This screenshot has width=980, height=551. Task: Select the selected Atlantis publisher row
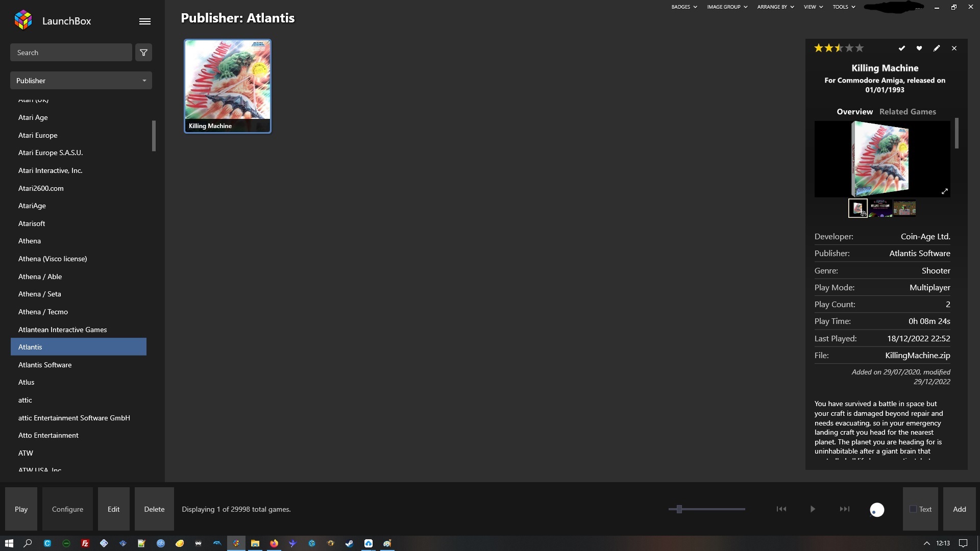point(79,347)
